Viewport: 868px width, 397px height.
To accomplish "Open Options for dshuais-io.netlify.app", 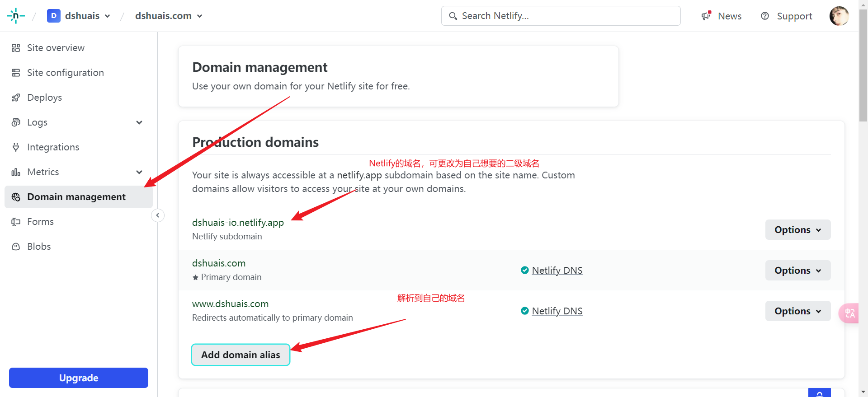I will (x=798, y=230).
